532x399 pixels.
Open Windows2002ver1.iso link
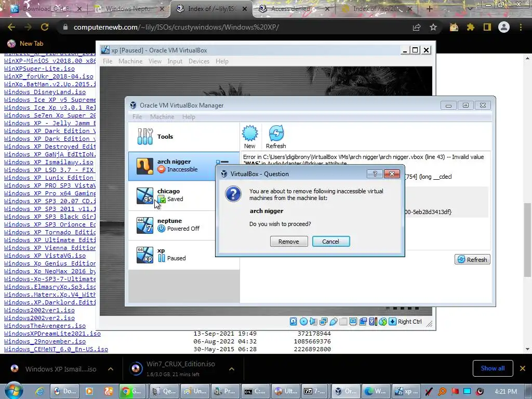(x=39, y=310)
